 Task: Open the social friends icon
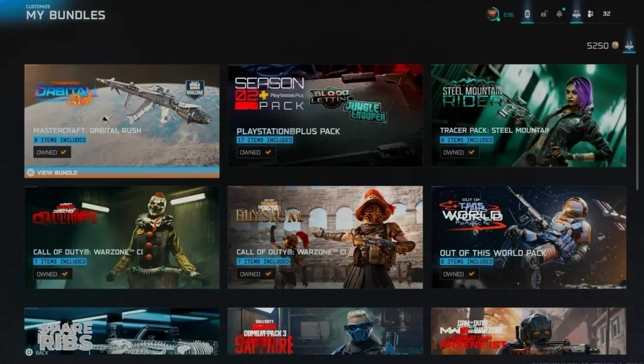(591, 14)
